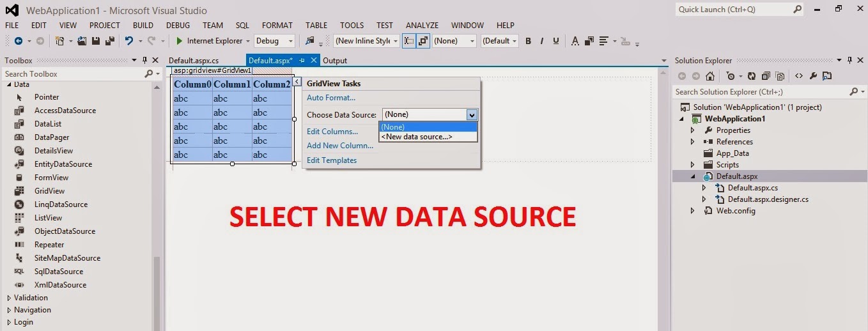Image resolution: width=868 pixels, height=331 pixels.
Task: Click the Italic formatting icon
Action: click(x=542, y=41)
